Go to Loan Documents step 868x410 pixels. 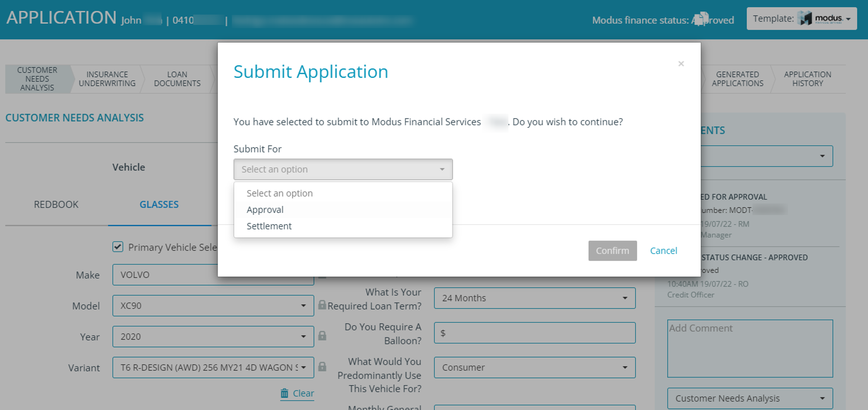point(177,79)
